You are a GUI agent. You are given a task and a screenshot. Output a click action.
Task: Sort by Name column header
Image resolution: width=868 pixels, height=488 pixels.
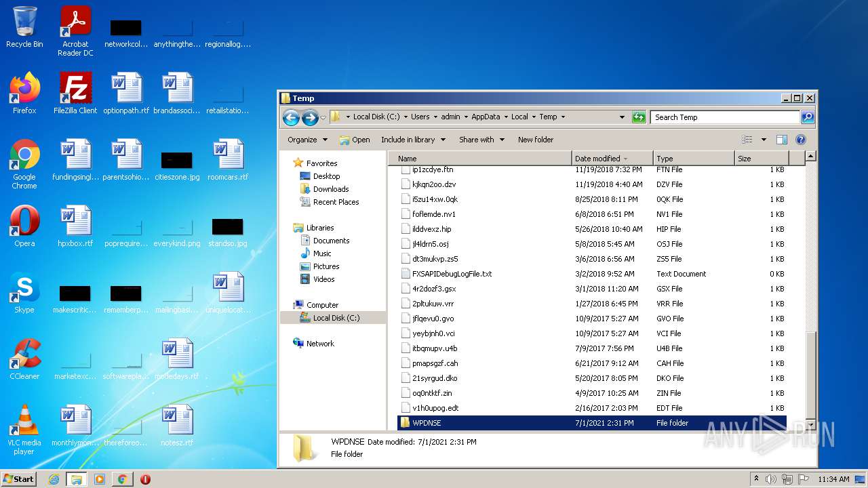(x=480, y=159)
